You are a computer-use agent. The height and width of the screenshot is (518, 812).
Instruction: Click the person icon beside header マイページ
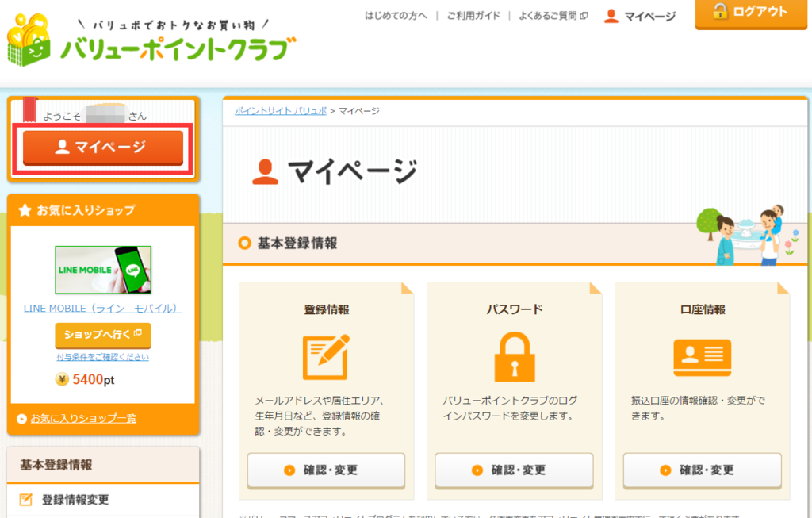point(611,16)
